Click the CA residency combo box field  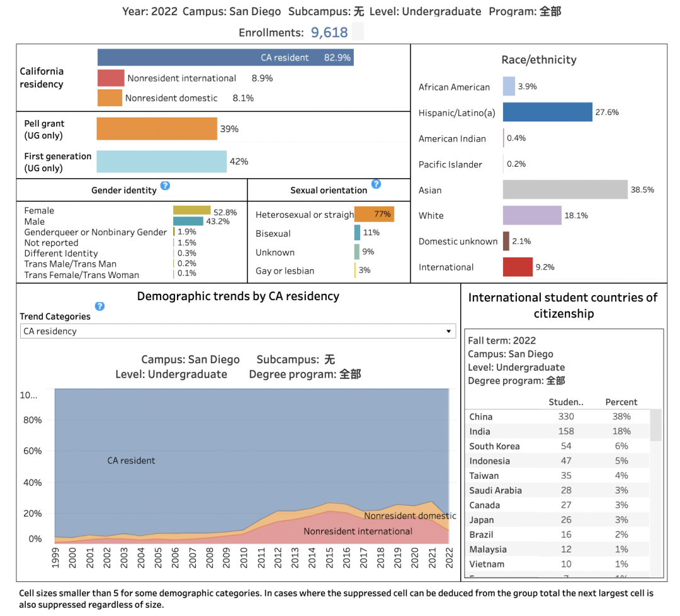[233, 332]
